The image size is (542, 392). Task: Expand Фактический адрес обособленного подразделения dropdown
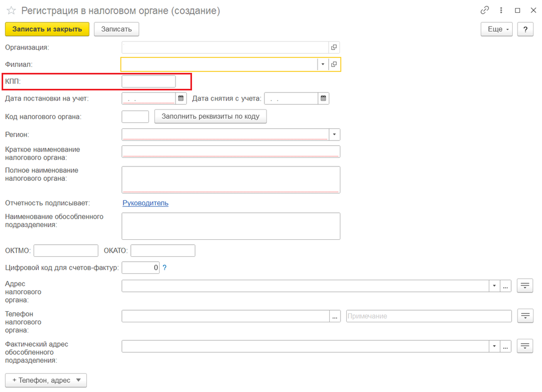point(494,346)
